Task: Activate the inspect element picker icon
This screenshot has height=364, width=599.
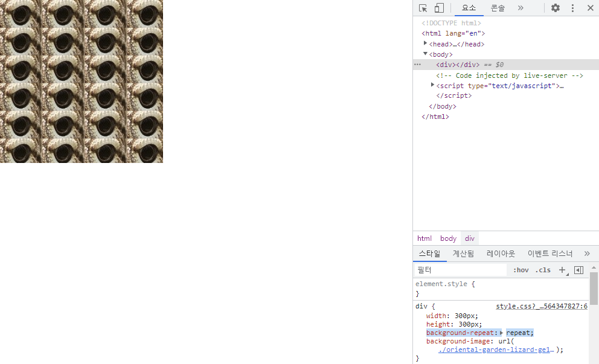Action: 423,8
